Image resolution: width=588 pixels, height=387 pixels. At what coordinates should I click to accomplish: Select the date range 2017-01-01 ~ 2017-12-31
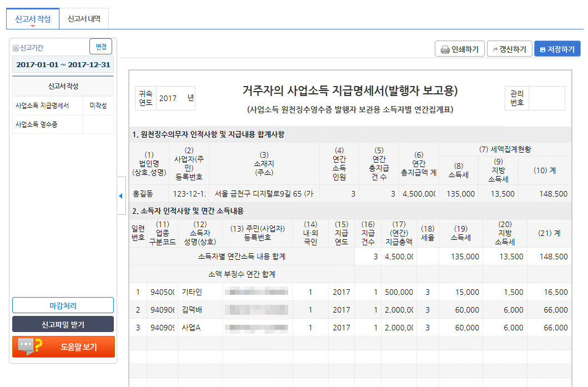[x=63, y=64]
